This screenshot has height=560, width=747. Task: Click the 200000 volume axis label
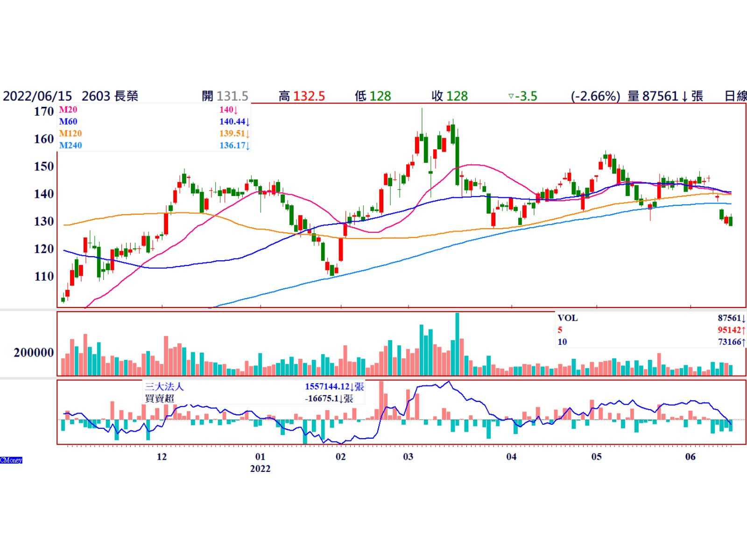click(34, 353)
